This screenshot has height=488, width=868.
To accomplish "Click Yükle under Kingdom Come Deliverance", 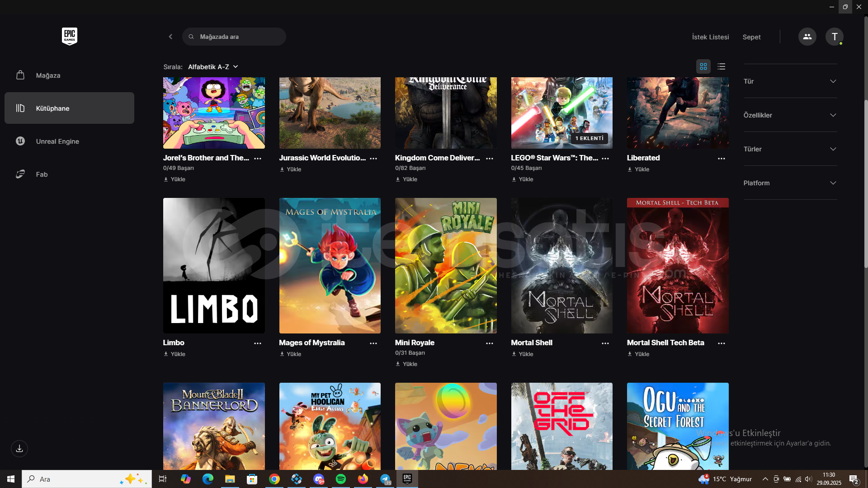I will [x=406, y=179].
